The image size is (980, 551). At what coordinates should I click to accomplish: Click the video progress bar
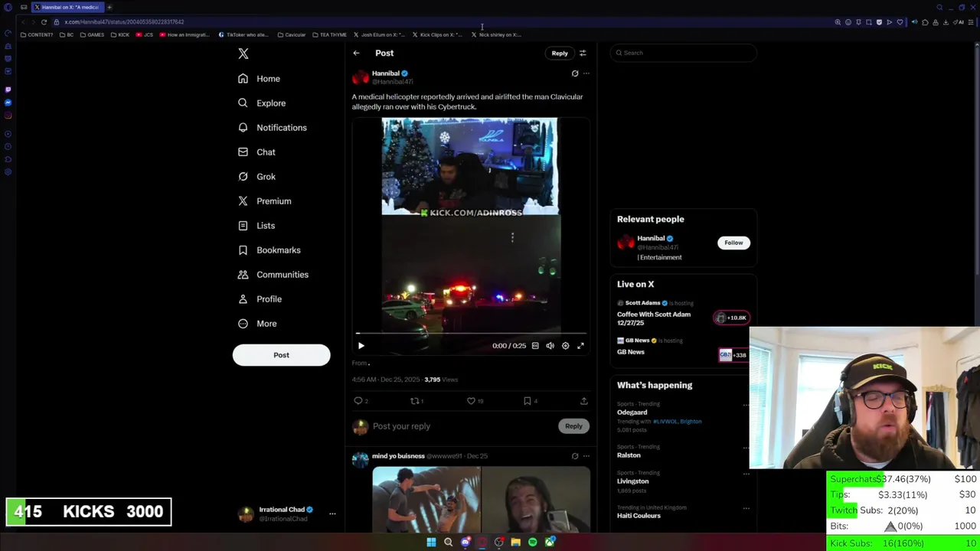click(x=471, y=334)
